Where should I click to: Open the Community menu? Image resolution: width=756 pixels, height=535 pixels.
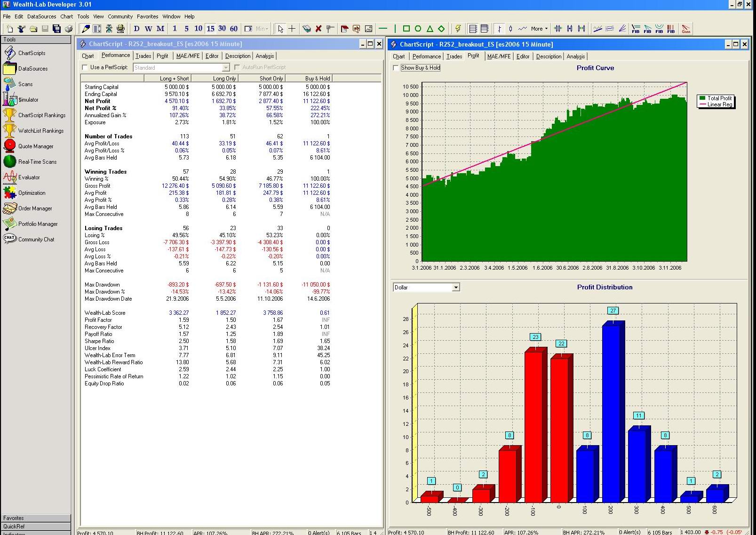[120, 16]
